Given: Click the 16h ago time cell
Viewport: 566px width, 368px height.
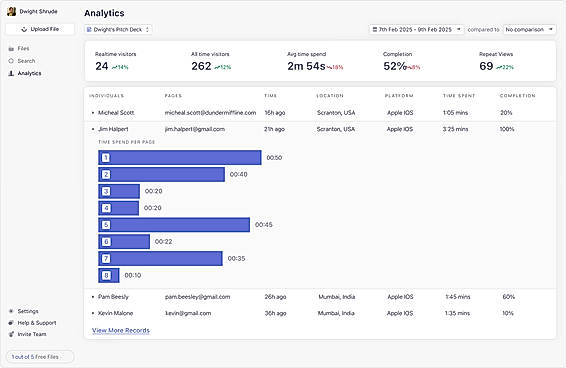Looking at the screenshot, I should click(x=275, y=113).
